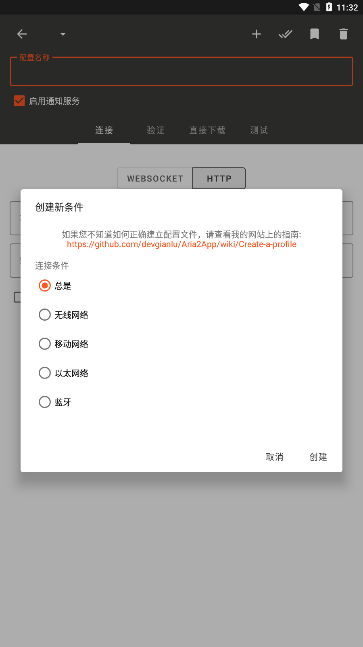Select the 无线网络 radio option
The width and height of the screenshot is (363, 647).
(x=64, y=315)
